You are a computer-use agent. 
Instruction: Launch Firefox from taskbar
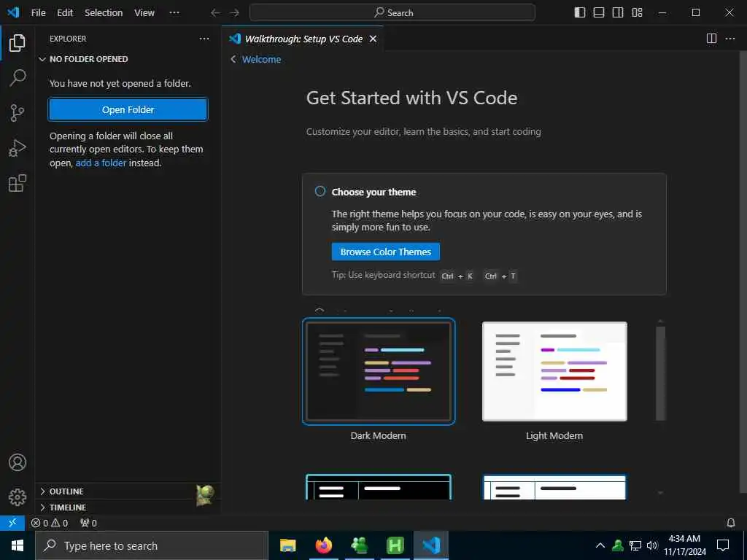pos(323,545)
